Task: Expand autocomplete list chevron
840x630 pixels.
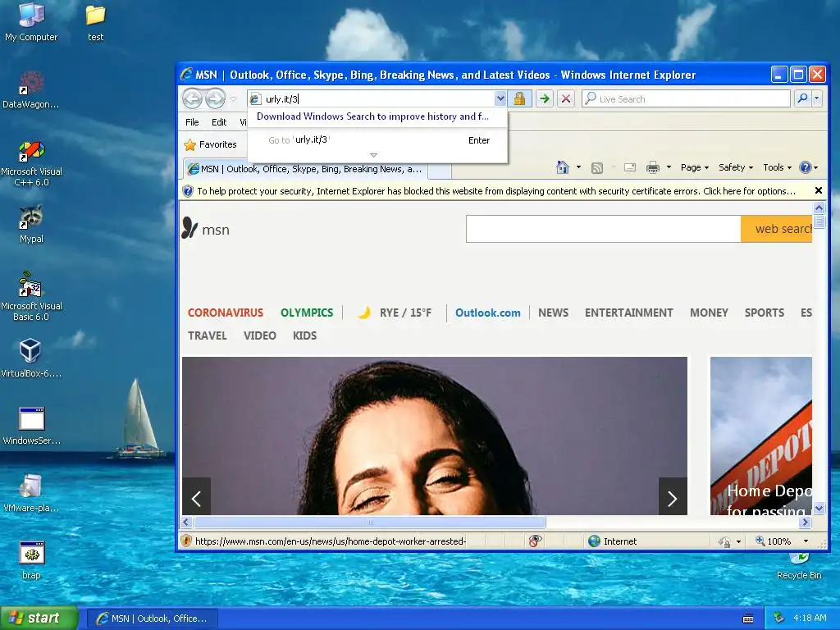Action: [373, 155]
